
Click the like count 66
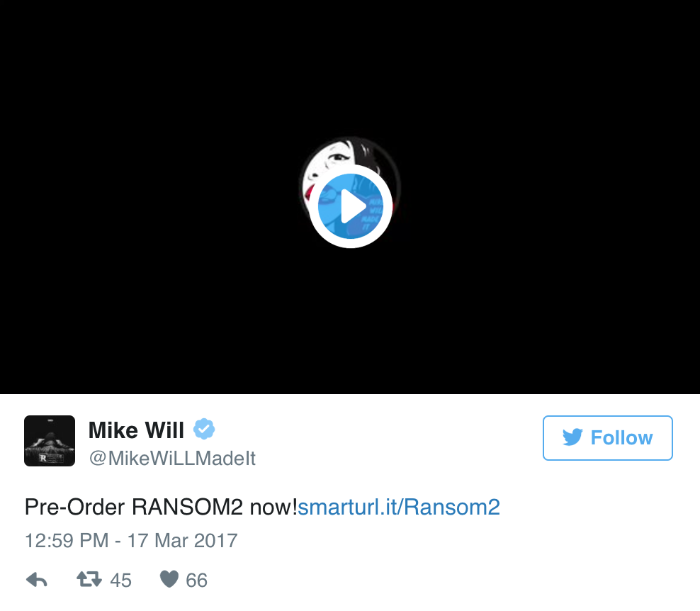click(x=196, y=581)
